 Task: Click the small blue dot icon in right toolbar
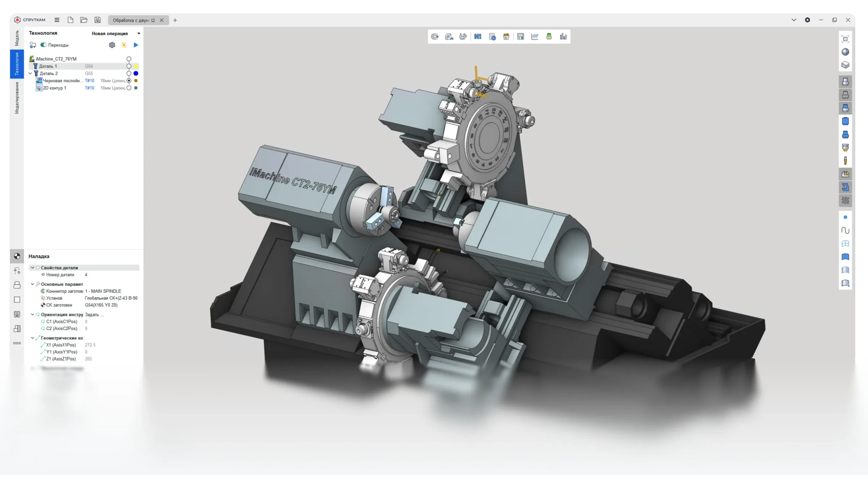coord(845,217)
